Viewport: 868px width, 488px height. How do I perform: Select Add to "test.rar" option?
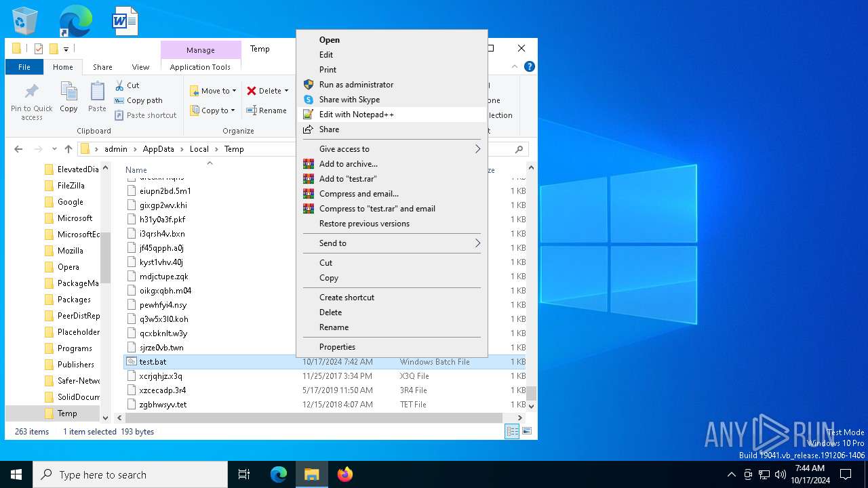pyautogui.click(x=392, y=179)
